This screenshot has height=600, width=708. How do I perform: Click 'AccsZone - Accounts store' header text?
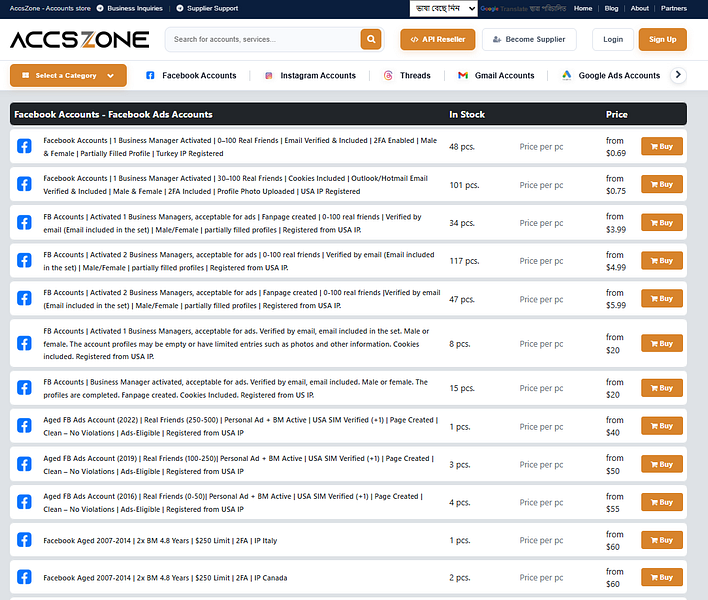50,8
